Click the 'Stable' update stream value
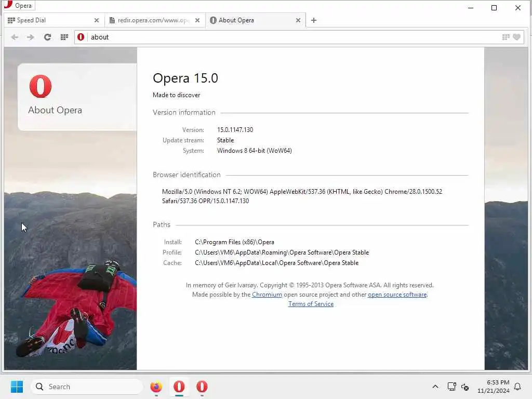 225,140
